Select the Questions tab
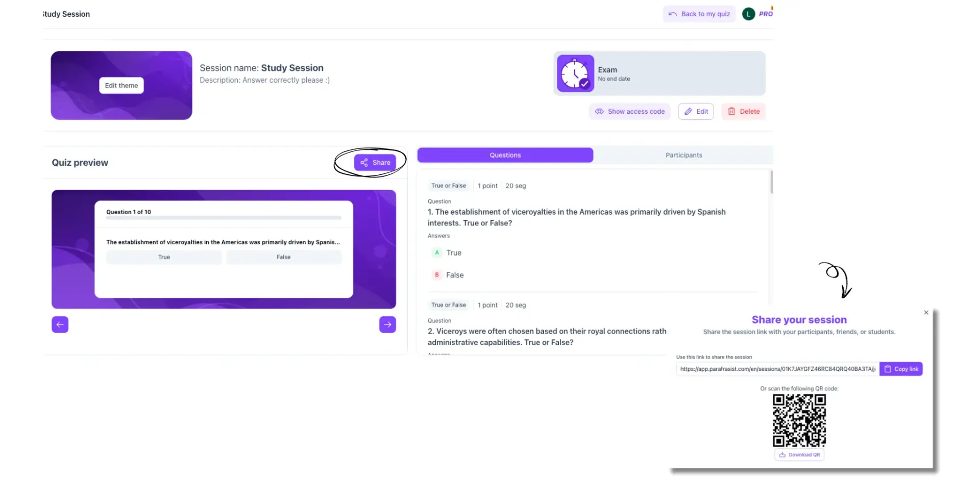 (x=505, y=156)
